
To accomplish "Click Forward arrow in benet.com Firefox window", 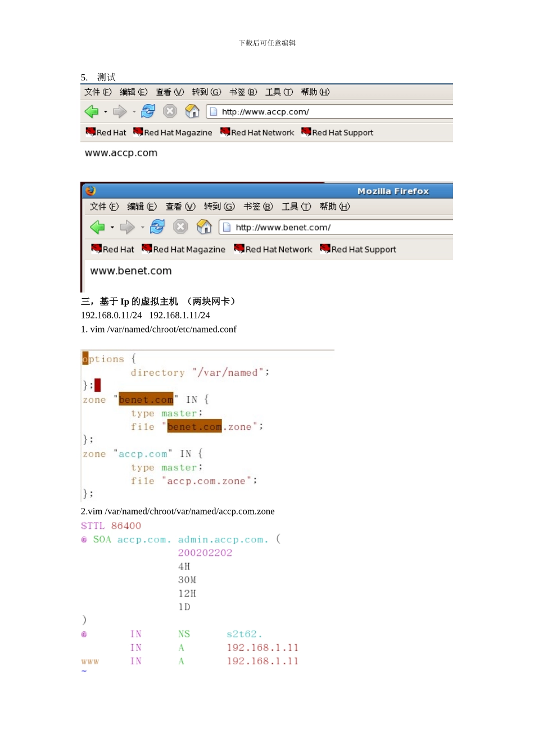I will click(x=128, y=227).
